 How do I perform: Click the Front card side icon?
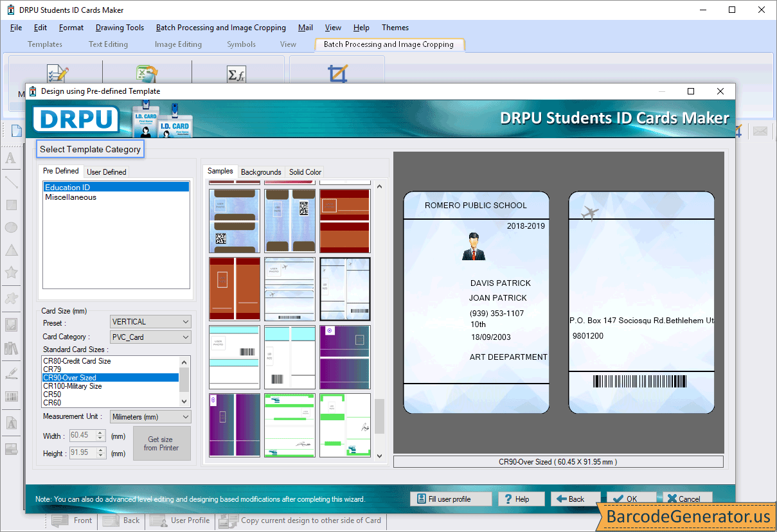tap(60, 520)
